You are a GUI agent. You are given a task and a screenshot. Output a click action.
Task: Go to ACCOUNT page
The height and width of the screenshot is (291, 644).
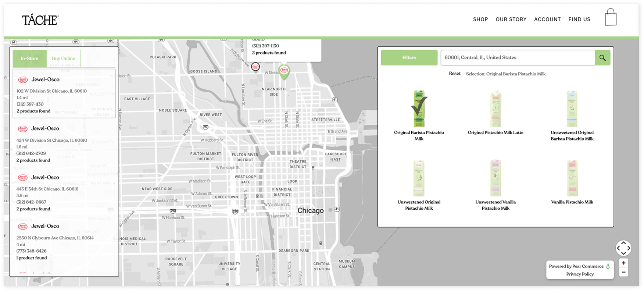547,19
